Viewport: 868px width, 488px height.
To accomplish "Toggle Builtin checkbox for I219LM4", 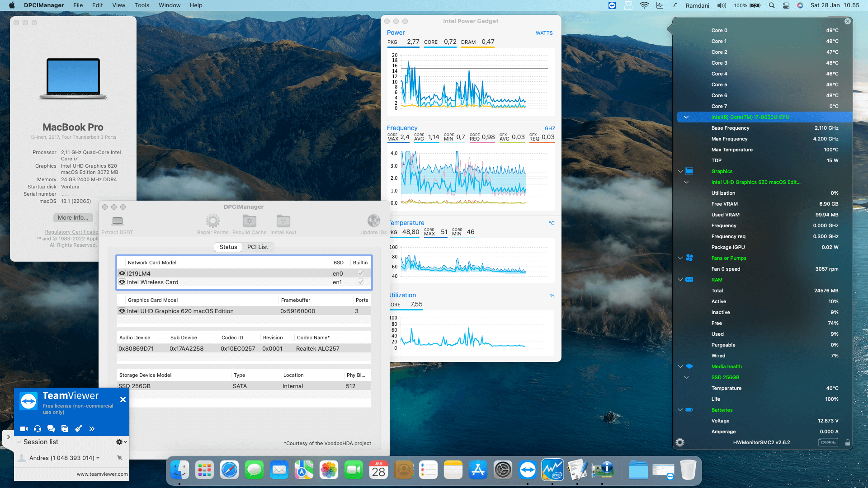I will click(360, 273).
